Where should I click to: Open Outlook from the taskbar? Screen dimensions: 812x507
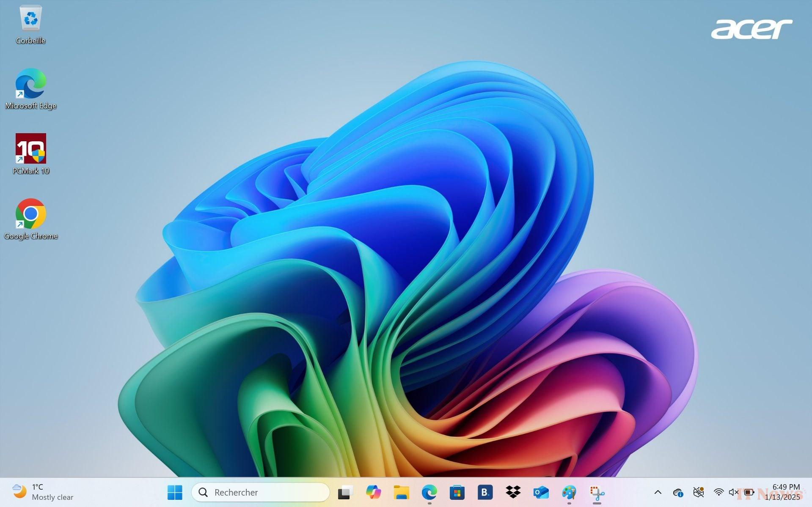[x=541, y=492]
